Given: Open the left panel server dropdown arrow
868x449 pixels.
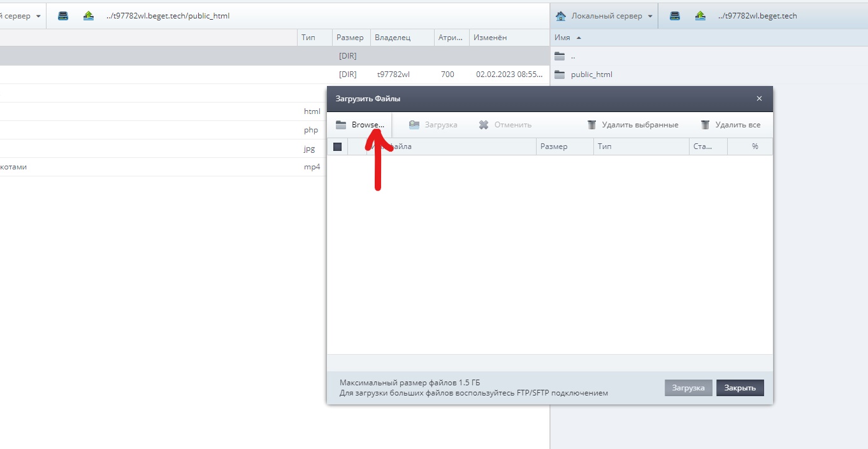Looking at the screenshot, I should pos(38,16).
